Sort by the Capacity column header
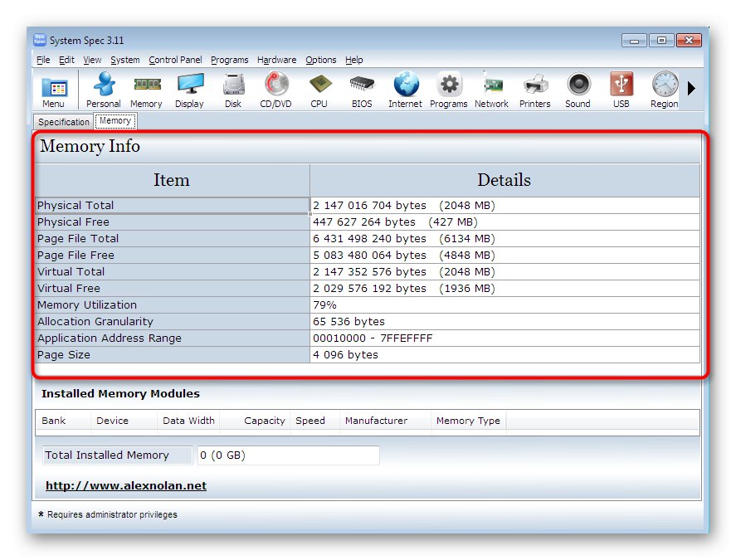This screenshot has height=560, width=736. [256, 421]
